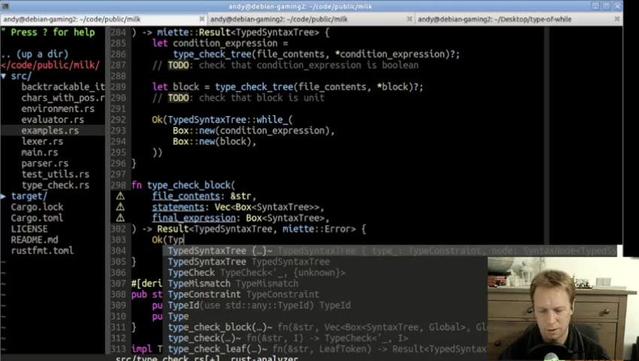Click TODO comment about condition_expression boolean
The image size is (639, 361).
285,65
